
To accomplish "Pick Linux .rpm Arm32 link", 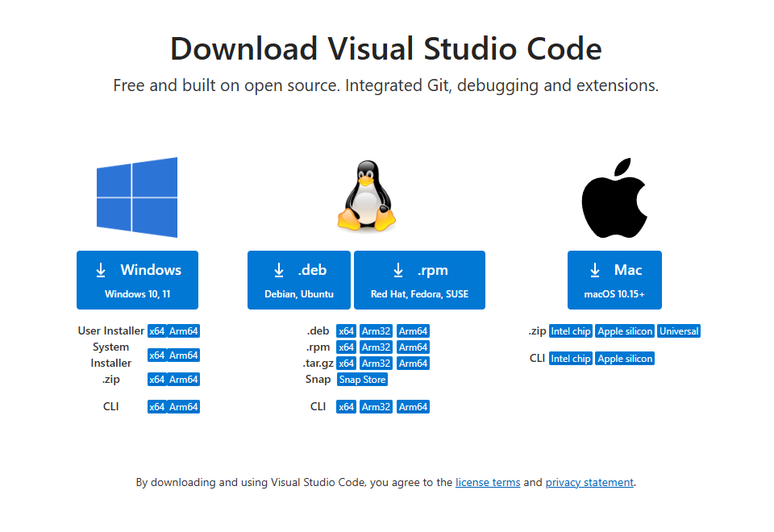I will (377, 347).
